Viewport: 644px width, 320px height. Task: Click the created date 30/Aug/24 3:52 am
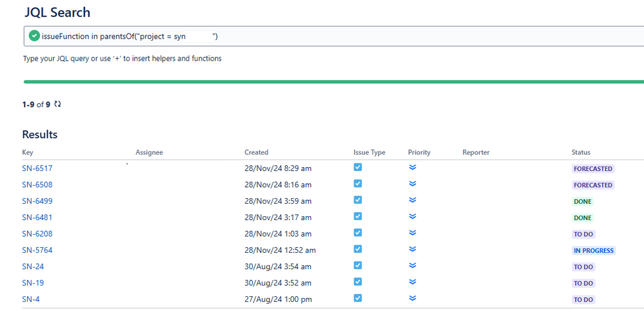tap(278, 283)
